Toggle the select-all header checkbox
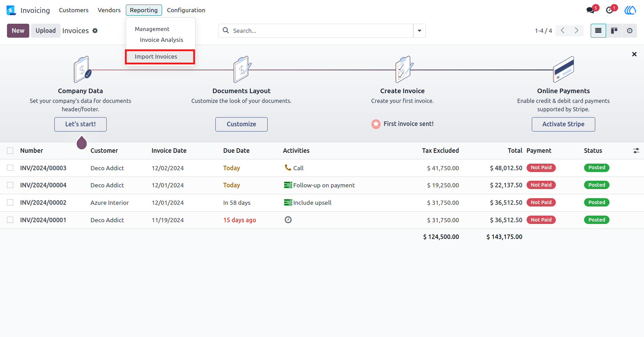This screenshot has height=337, width=644. [10, 151]
